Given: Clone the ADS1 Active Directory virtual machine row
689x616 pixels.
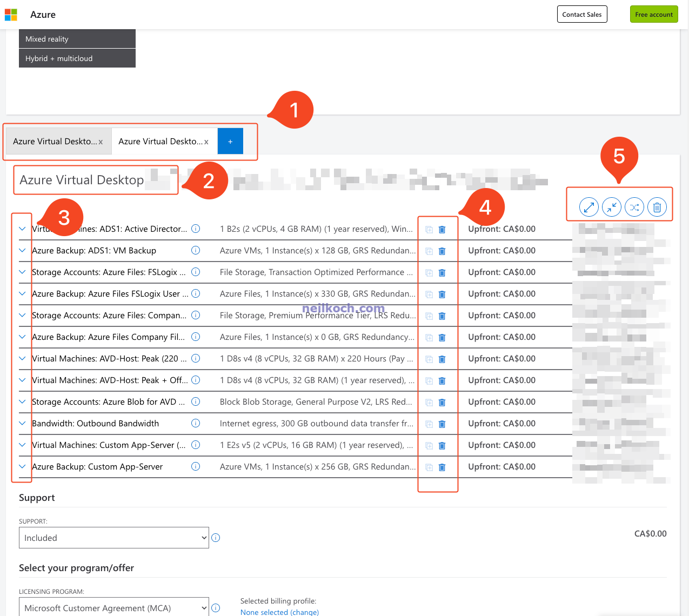Looking at the screenshot, I should 429,230.
